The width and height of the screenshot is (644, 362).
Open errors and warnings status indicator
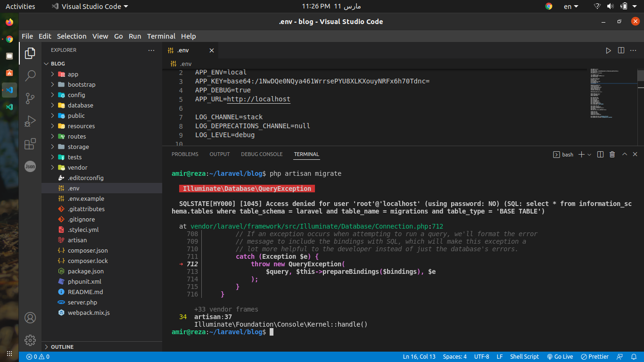tap(38, 357)
